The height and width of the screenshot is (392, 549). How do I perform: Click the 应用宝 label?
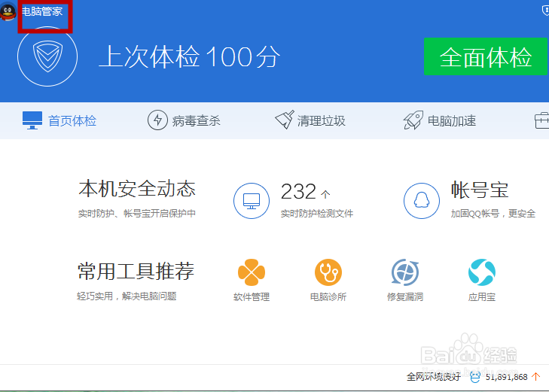(x=482, y=297)
